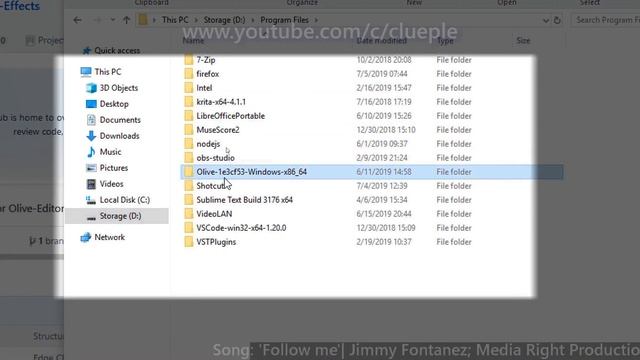Click the VSTPlugins folder icon
640x360 pixels.
click(x=189, y=242)
